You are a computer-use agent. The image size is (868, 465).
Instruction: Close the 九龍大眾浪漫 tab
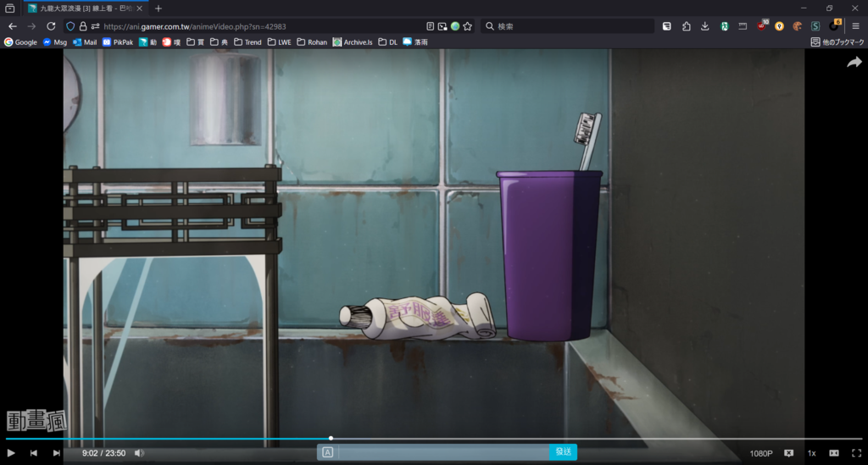140,8
